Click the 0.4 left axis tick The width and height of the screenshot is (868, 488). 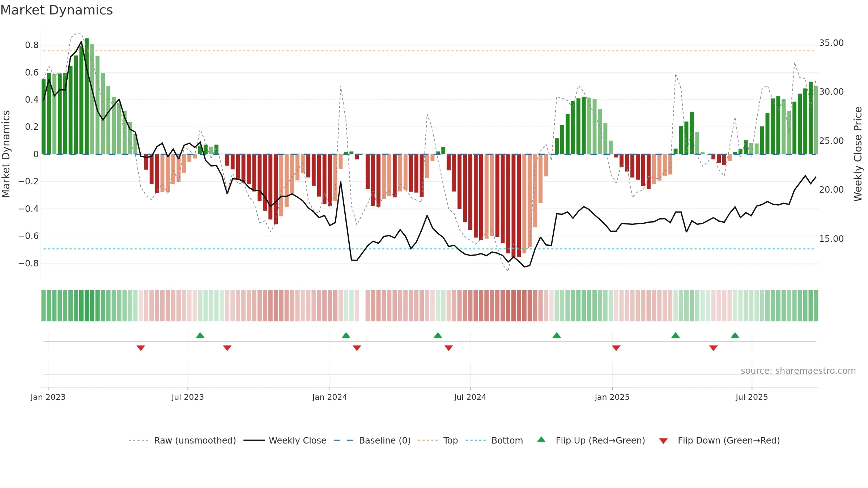pos(32,100)
